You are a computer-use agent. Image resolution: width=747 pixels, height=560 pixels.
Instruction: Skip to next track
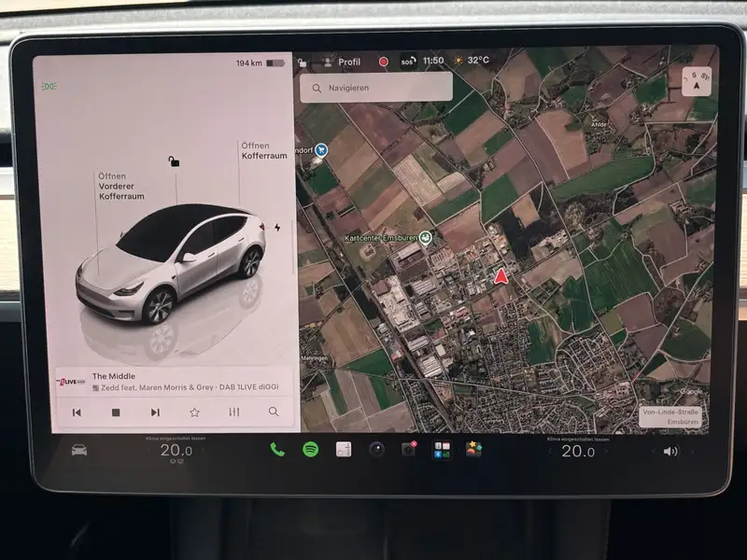point(155,413)
